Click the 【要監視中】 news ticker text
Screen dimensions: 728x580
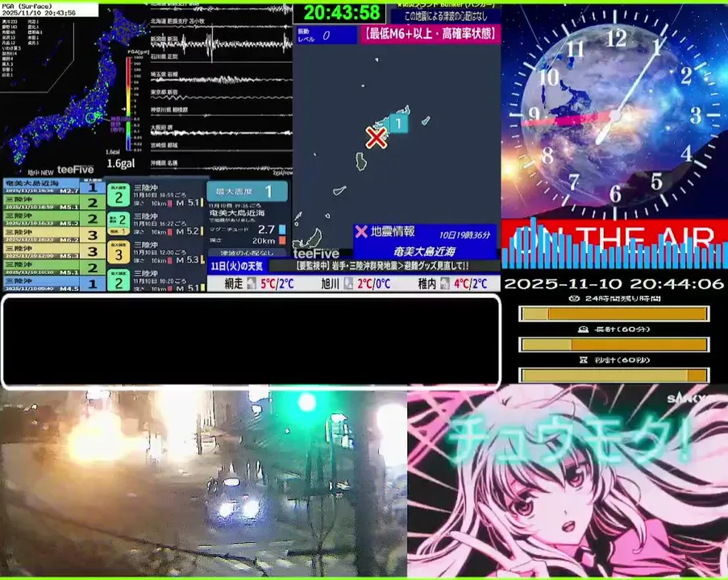click(382, 266)
